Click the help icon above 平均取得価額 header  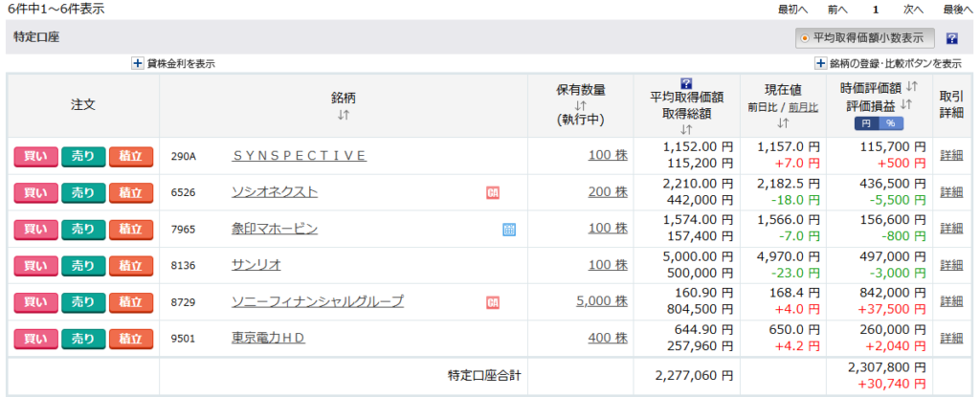685,83
